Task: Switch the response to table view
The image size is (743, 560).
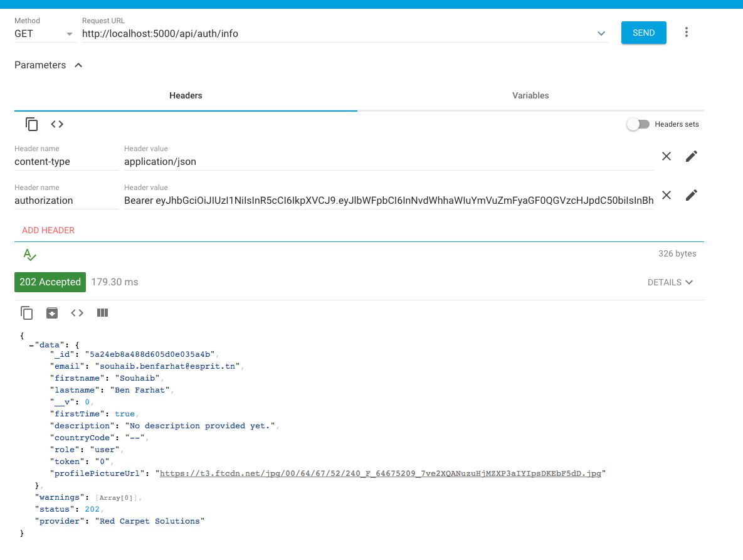Action: coord(102,312)
